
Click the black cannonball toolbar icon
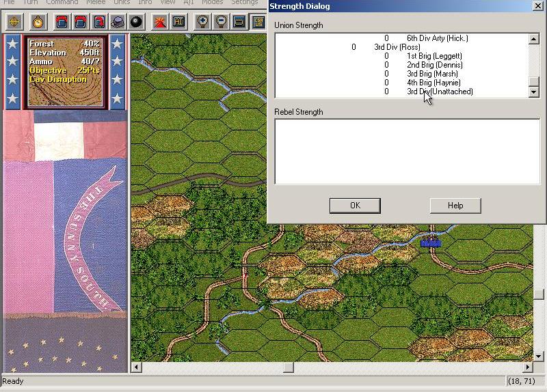(x=136, y=21)
